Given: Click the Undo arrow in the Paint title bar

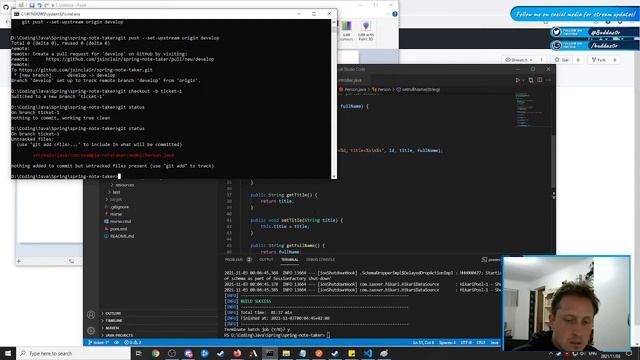Looking at the screenshot, I should [x=39, y=5].
